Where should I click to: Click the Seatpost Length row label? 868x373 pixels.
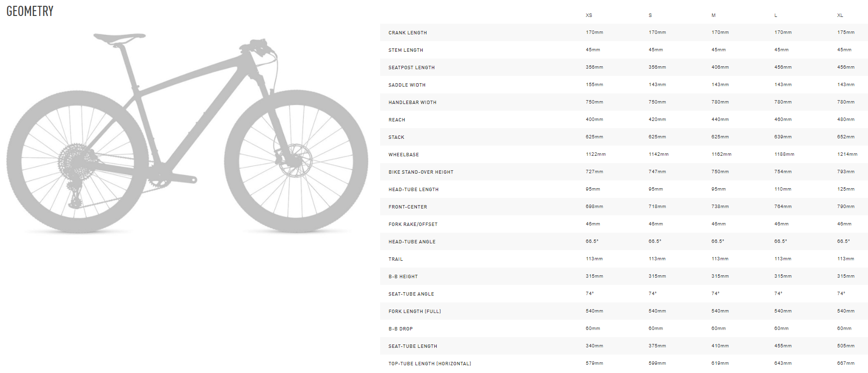click(411, 68)
